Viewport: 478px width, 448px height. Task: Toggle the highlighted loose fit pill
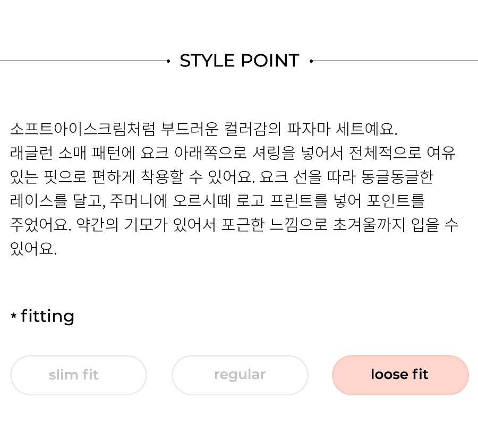coord(400,375)
